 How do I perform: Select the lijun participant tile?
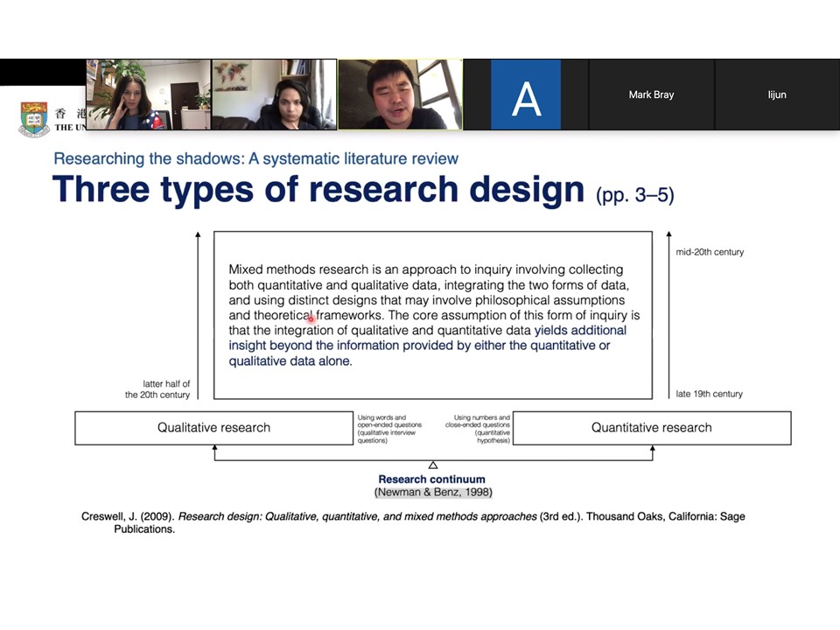coord(777,94)
